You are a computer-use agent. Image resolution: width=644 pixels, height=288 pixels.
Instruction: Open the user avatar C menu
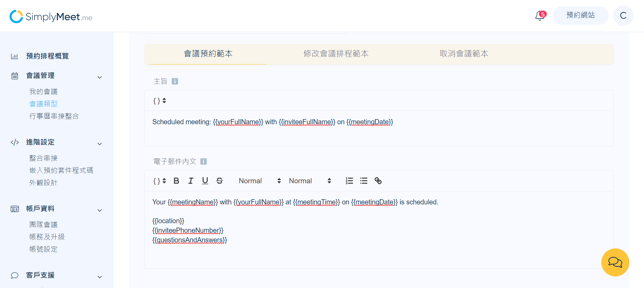tap(623, 15)
